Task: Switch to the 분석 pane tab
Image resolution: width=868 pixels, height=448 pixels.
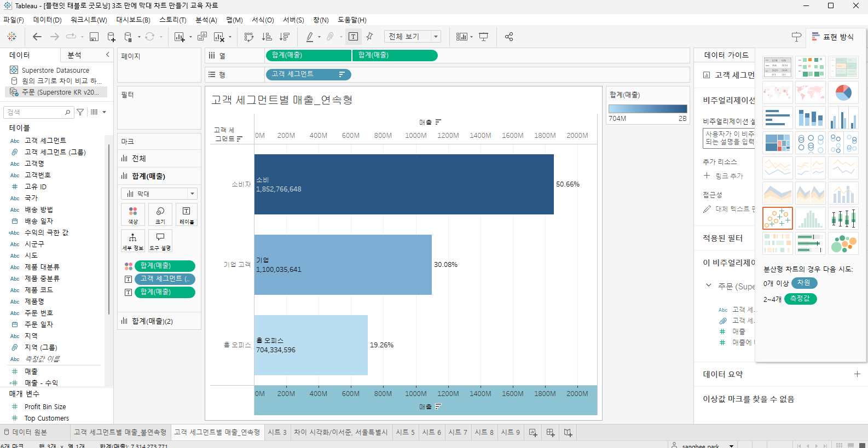Action: tap(74, 55)
